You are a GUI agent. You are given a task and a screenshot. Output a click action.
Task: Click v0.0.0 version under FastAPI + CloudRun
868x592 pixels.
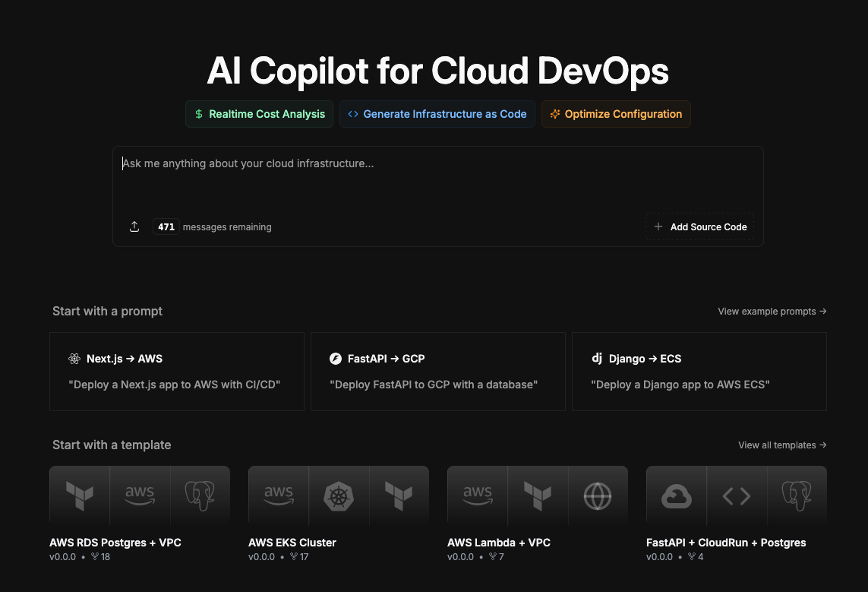point(659,557)
